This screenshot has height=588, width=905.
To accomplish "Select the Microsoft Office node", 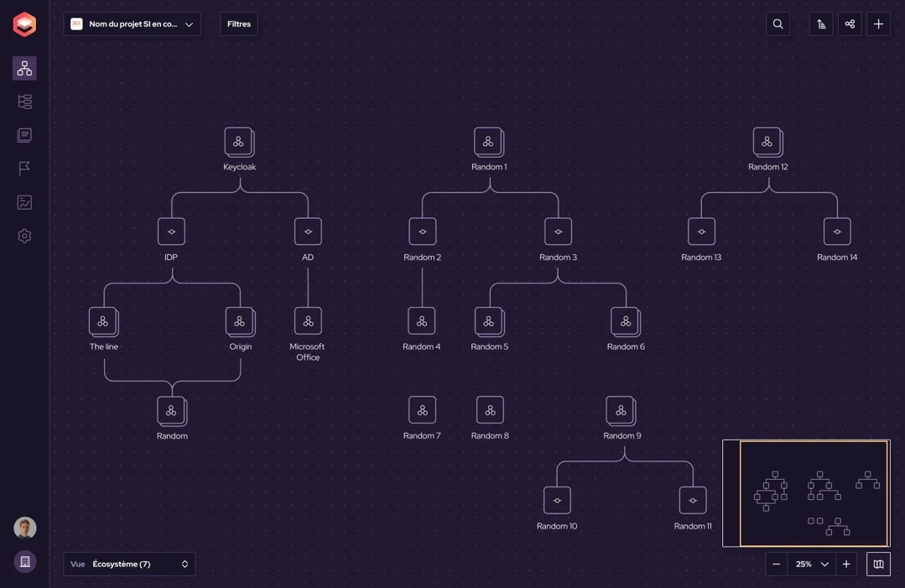I will click(x=308, y=320).
